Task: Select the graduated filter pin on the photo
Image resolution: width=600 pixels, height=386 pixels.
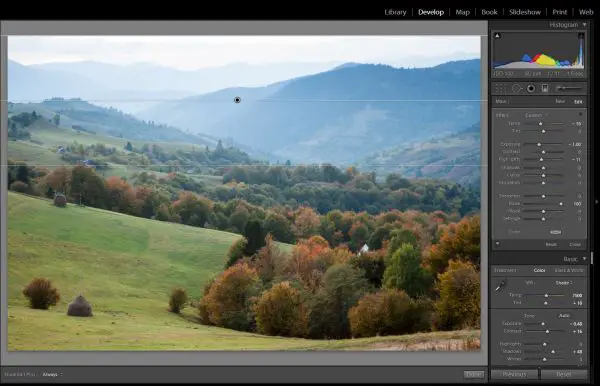Action: coord(237,100)
